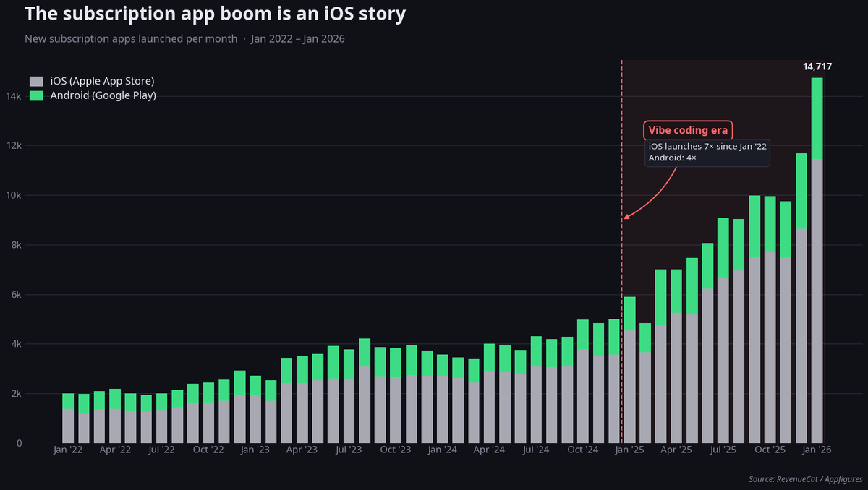Screen dimensions: 868x490
Task: Click the green segment of the Apr '25 bar
Action: click(676, 291)
